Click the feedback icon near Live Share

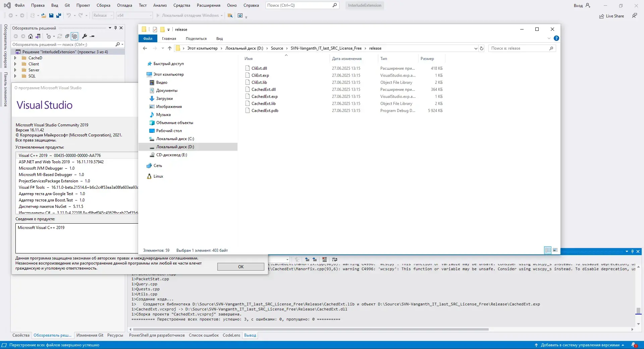[635, 16]
